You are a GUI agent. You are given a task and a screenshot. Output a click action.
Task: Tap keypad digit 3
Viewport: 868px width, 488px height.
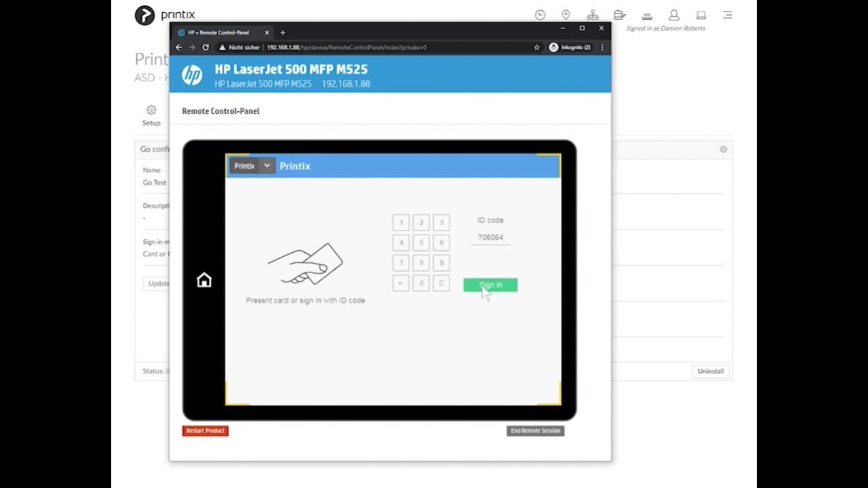(x=441, y=222)
